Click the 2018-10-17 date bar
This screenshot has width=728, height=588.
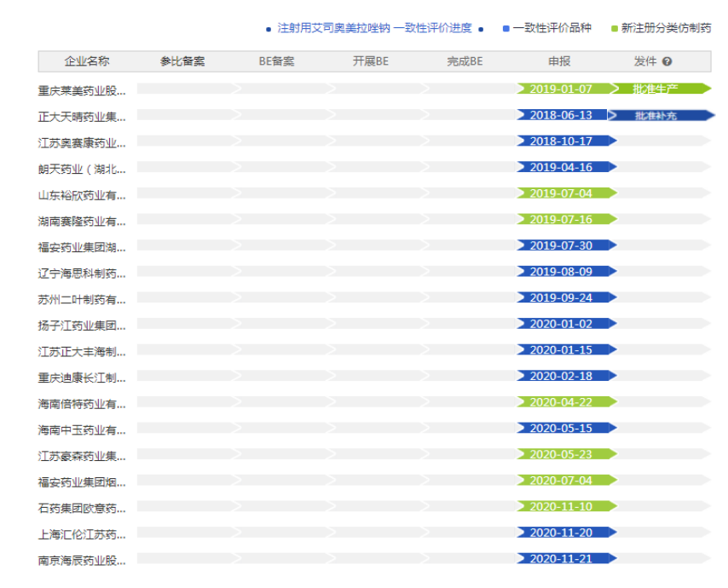[567, 141]
